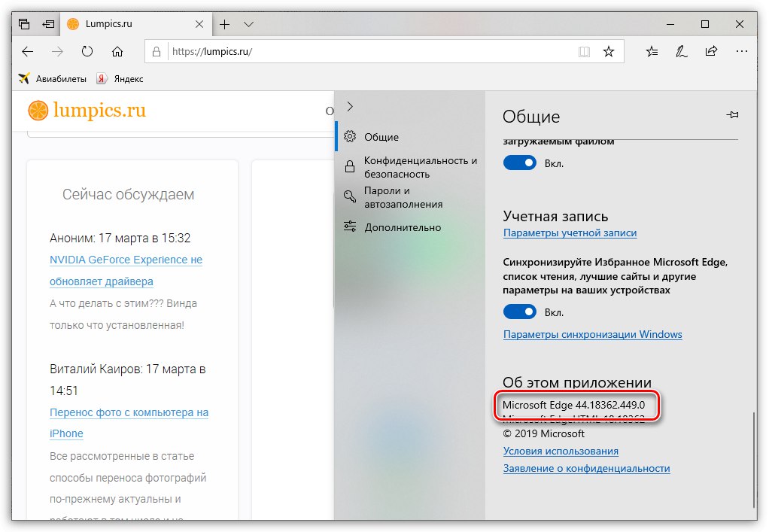Screen dimensions: 769x532
Task: Close the Lumpics.ru tab
Action: click(199, 24)
